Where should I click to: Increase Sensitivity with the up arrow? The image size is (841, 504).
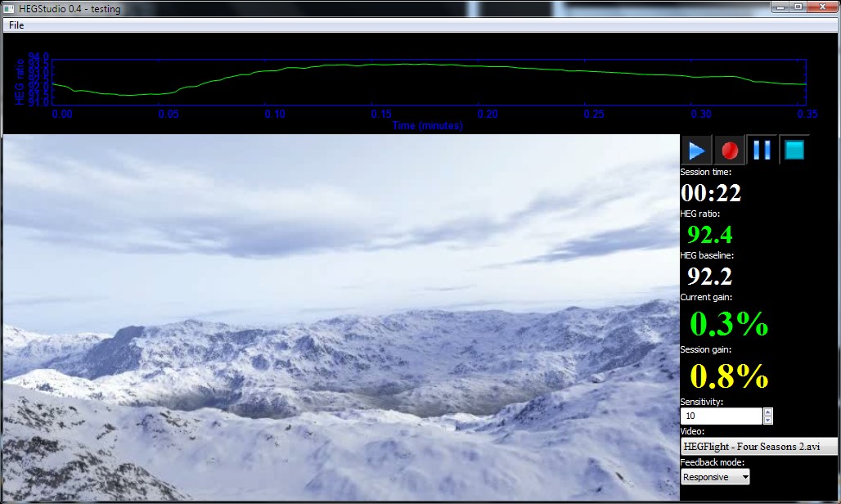(x=767, y=412)
